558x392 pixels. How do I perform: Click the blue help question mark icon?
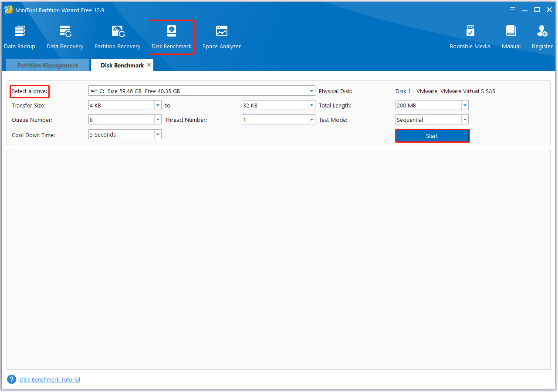[12, 379]
